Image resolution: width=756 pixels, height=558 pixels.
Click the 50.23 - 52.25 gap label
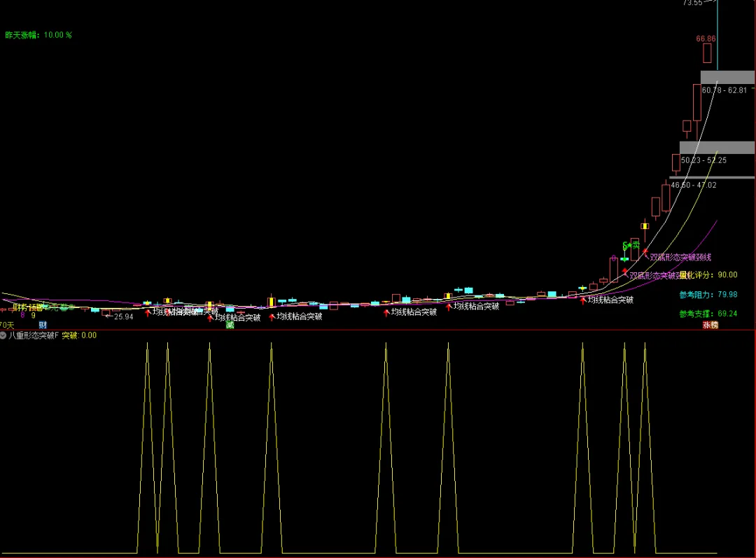point(703,160)
